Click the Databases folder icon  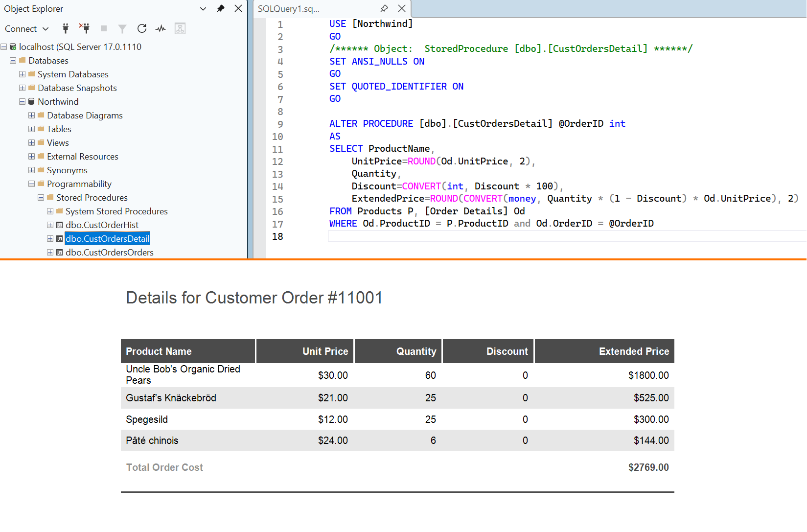(x=23, y=60)
